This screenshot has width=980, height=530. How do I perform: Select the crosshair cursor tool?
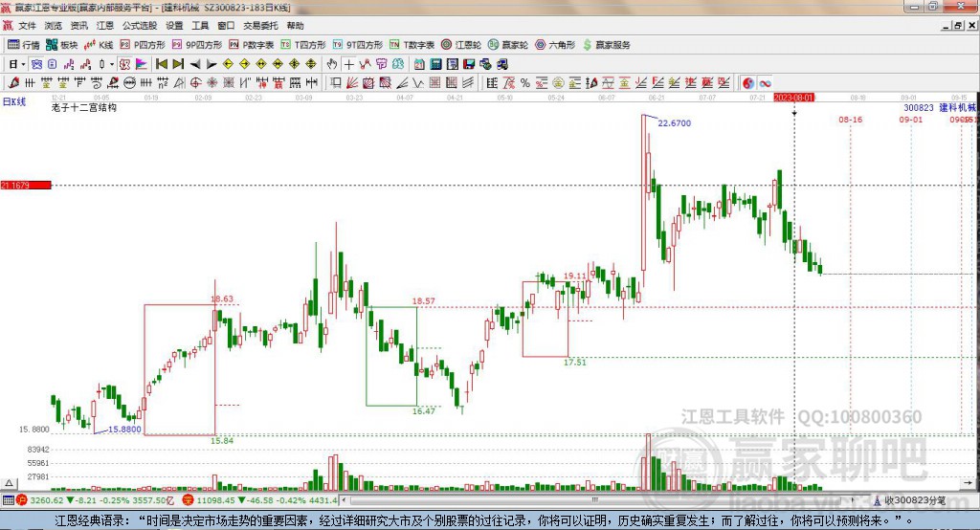[x=349, y=64]
